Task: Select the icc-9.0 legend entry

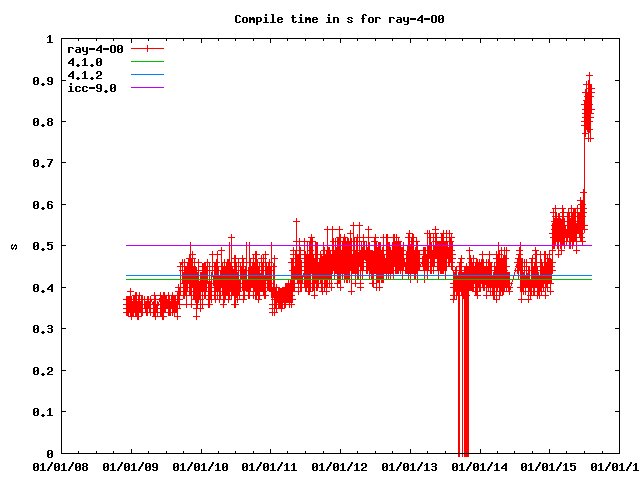Action: pos(92,88)
